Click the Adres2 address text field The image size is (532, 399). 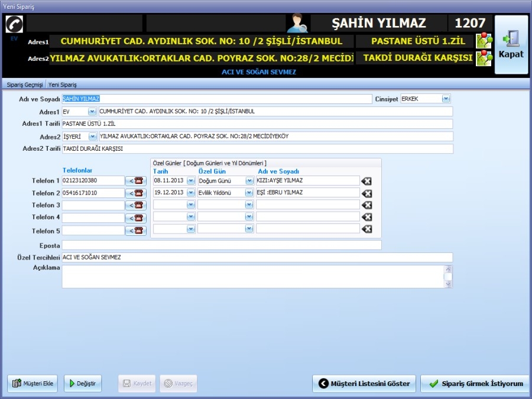coord(276,137)
